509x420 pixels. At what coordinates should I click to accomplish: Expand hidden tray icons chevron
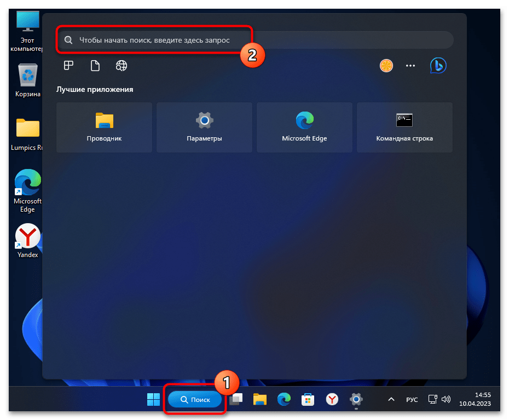391,399
